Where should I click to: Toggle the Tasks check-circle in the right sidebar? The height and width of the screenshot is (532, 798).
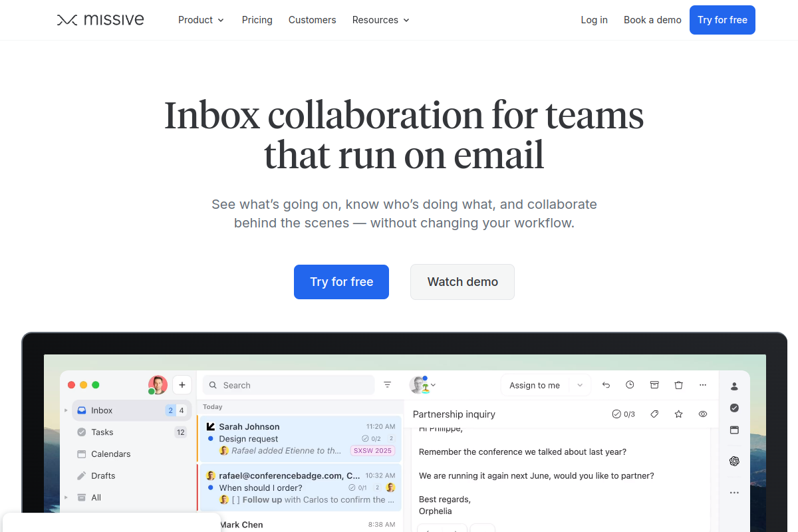(x=734, y=408)
